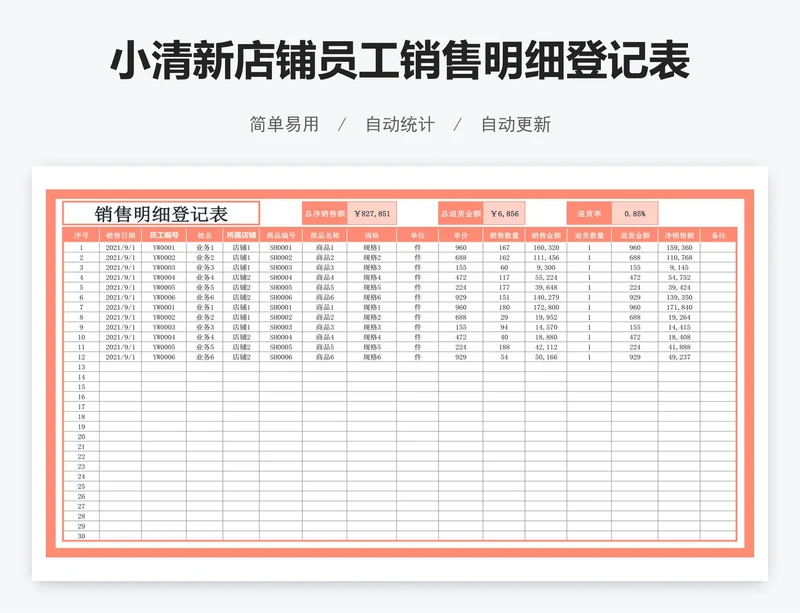This screenshot has width=800, height=613.
Task: Select sales amount cell 55,224
Action: 546,278
